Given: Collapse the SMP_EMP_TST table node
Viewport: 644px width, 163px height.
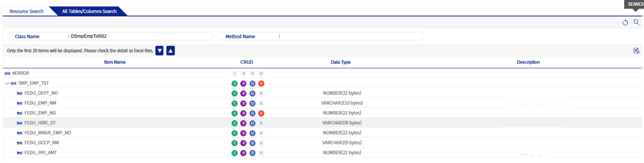Looking at the screenshot, I should 7,83.
